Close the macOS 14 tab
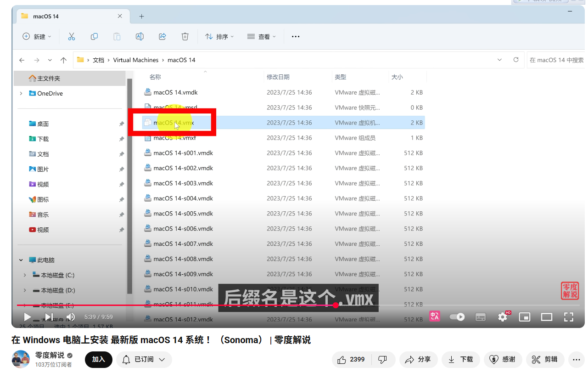The height and width of the screenshot is (373, 588). pos(120,16)
